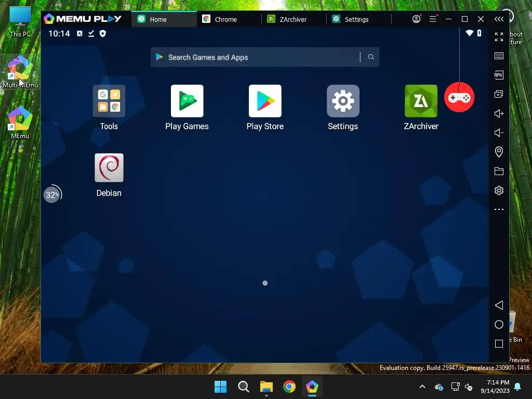
Task: Show hidden system tray icons
Action: 422,387
